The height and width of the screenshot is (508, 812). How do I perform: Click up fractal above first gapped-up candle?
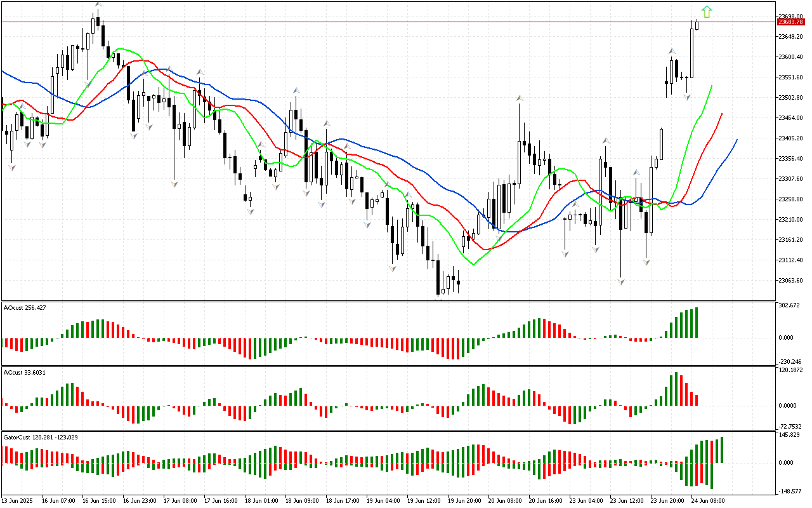point(671,51)
